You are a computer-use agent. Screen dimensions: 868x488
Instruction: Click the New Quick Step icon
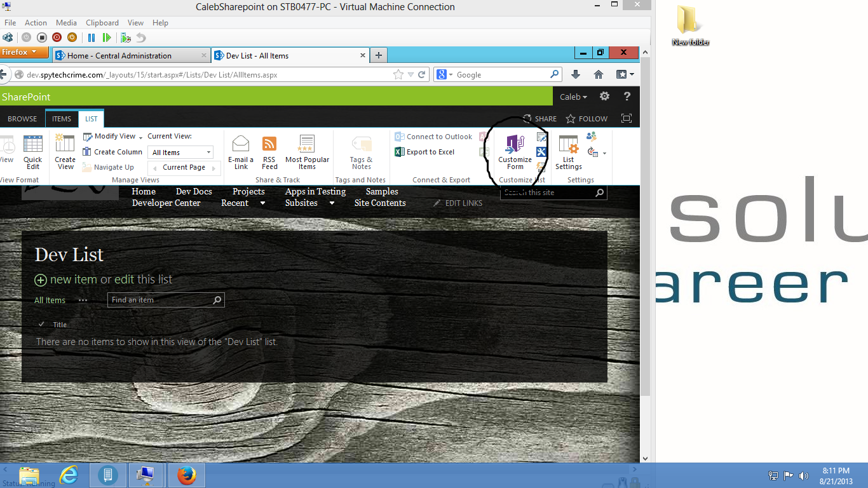(541, 166)
